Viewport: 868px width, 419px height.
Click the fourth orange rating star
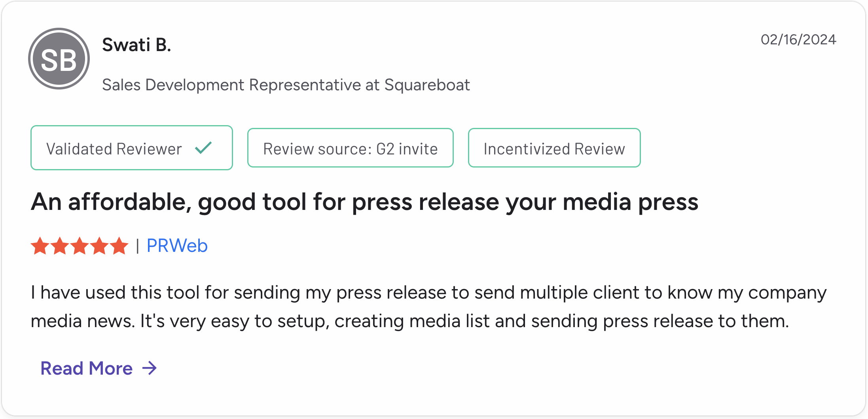[99, 246]
